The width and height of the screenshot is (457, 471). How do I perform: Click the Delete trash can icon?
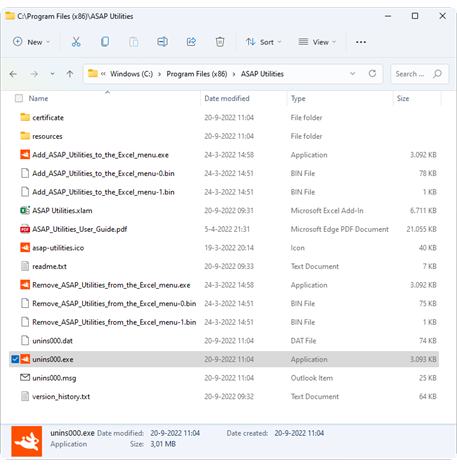pyautogui.click(x=220, y=42)
